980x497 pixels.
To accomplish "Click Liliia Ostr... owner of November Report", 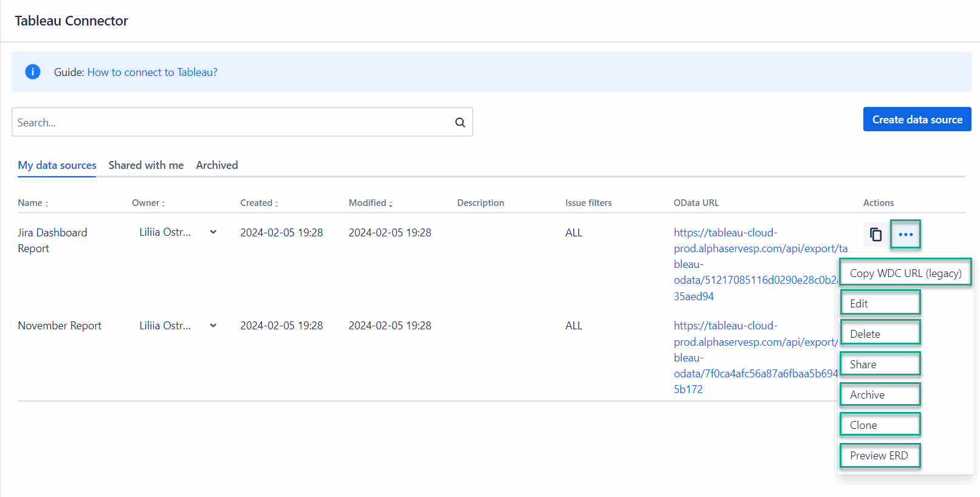I will (x=165, y=326).
